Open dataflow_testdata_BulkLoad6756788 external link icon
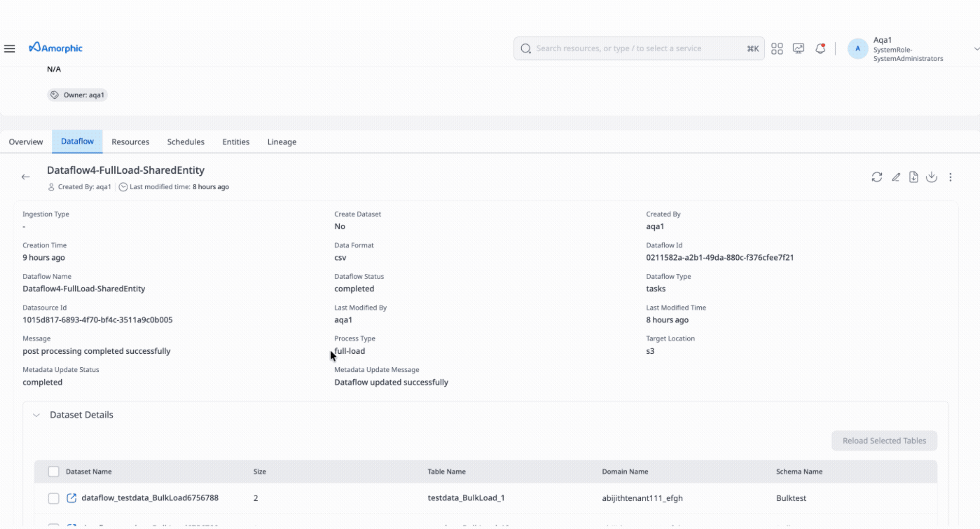Screen dimensions: 980x529 click(x=71, y=498)
